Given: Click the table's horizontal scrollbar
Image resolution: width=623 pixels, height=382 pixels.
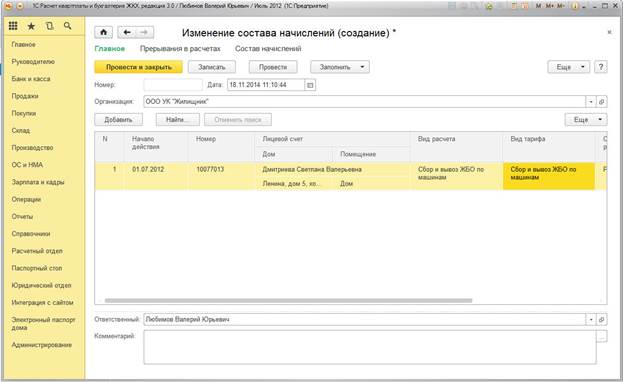Looking at the screenshot, I should (288, 301).
